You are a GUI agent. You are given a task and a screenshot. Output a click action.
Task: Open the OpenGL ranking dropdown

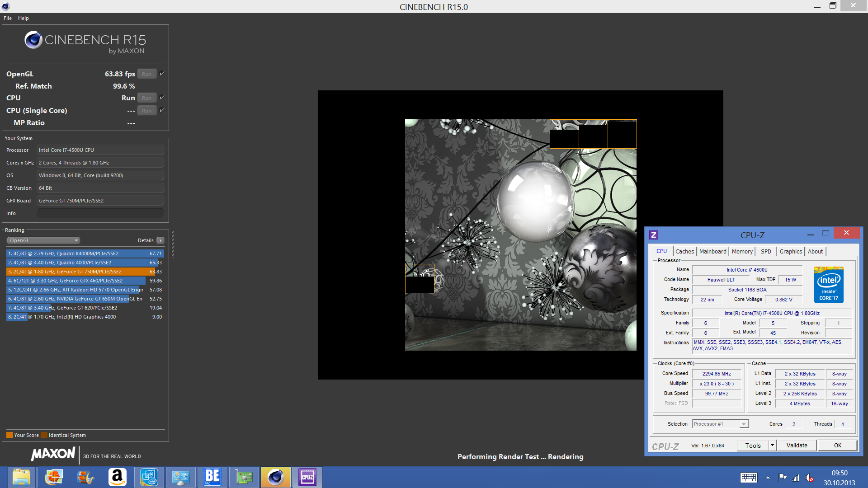pos(43,240)
